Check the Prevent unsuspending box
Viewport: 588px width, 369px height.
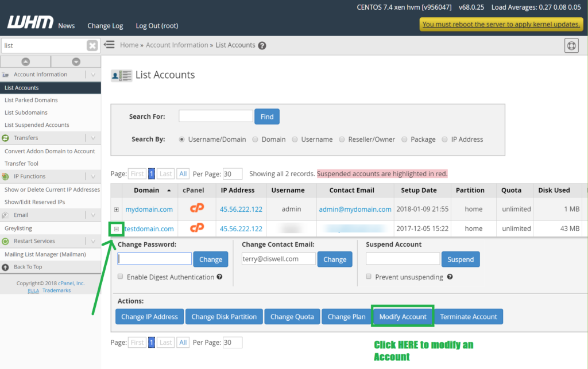tap(369, 277)
